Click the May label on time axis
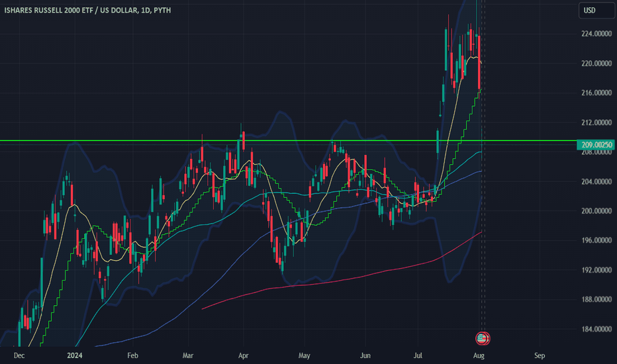 [304, 355]
